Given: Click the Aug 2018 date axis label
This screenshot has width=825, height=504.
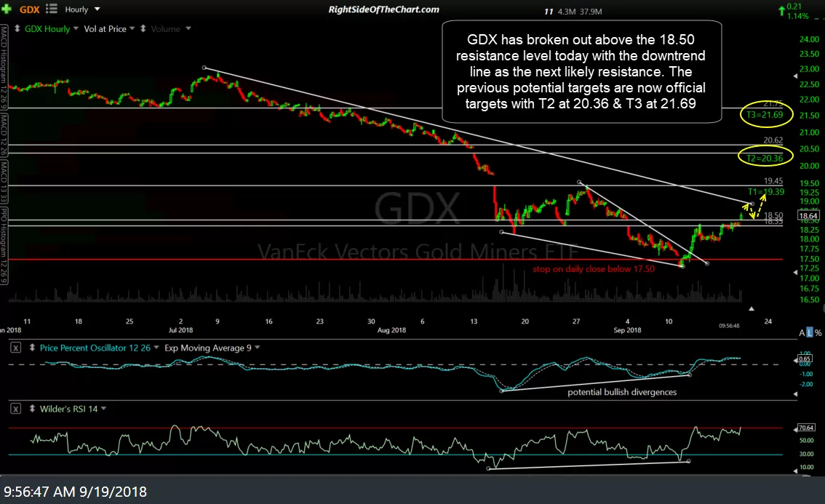Looking at the screenshot, I should tap(391, 330).
